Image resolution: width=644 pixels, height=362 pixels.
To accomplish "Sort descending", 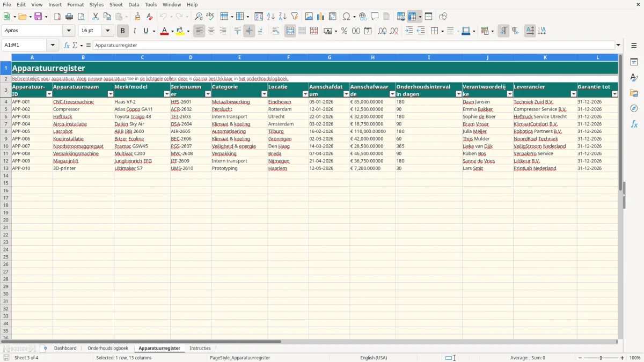I will [x=282, y=17].
